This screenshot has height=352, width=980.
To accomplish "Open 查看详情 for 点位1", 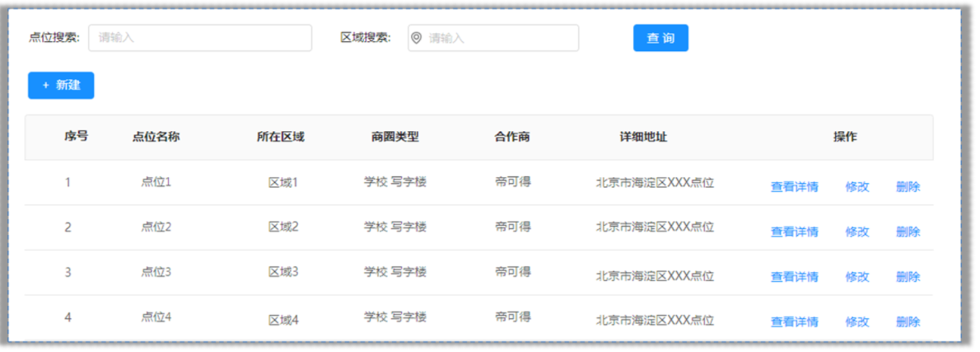I will coord(795,187).
